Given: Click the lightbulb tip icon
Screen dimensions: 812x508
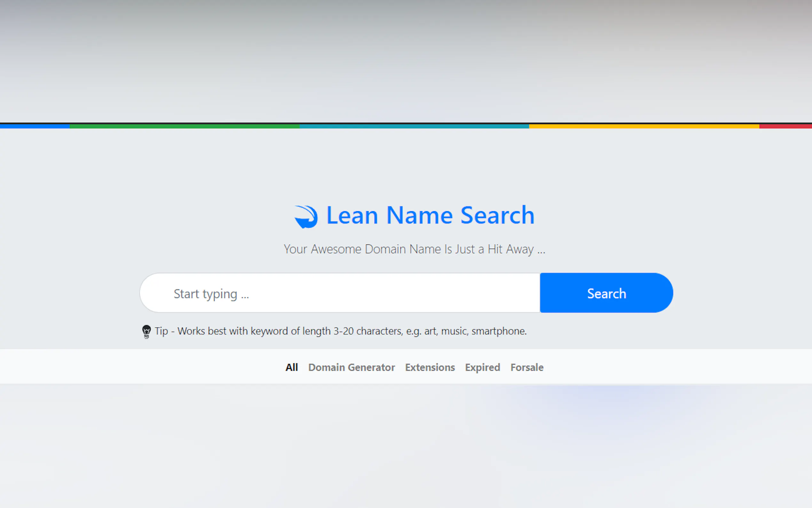Looking at the screenshot, I should [x=146, y=330].
